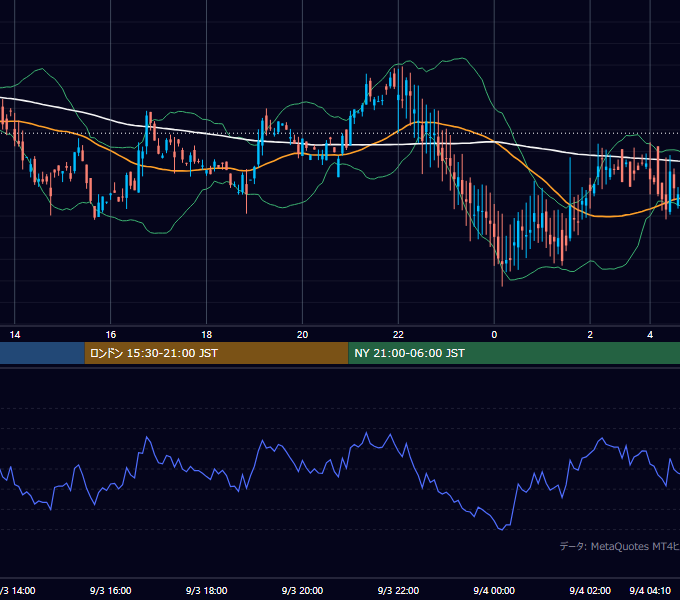The width and height of the screenshot is (680, 600).
Task: Click the hour label 16 on the time axis
Action: click(111, 335)
